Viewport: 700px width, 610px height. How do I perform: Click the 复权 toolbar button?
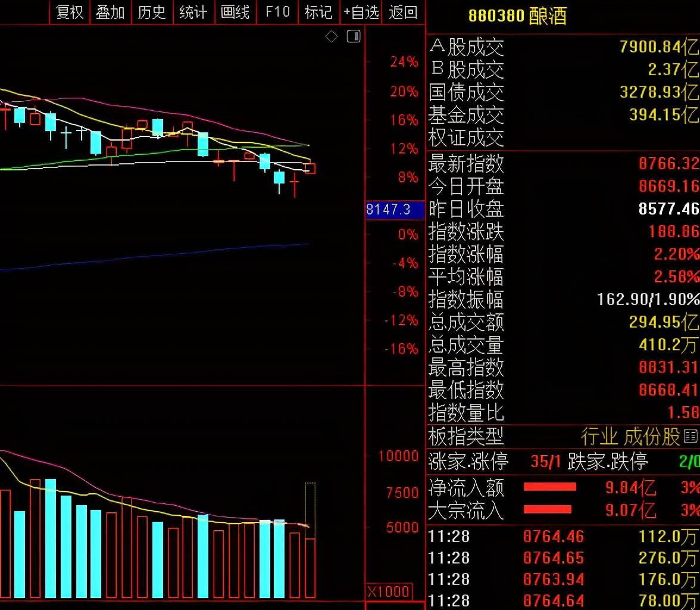pyautogui.click(x=70, y=12)
